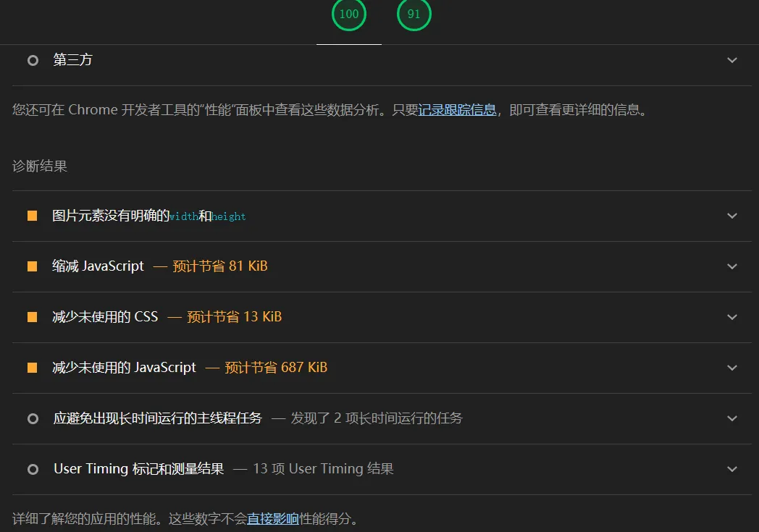Click the 预计节省 687 KiB text
Screen dimensions: 759x532
276,368
